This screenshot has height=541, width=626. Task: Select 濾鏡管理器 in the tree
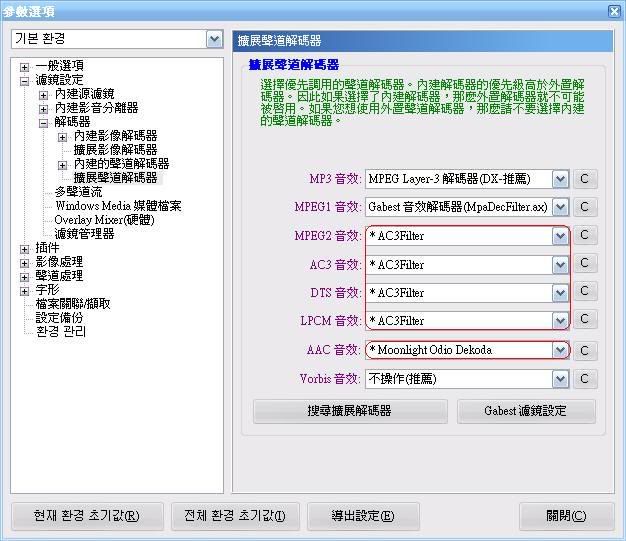click(84, 234)
